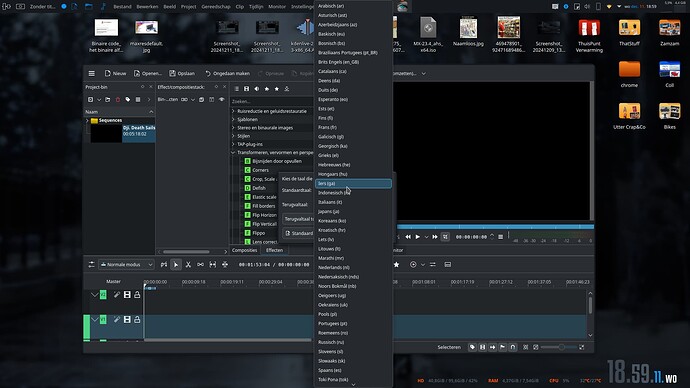This screenshot has height=388, width=690.
Task: Open the Kdenlive hamburger menu
Action: [x=92, y=73]
